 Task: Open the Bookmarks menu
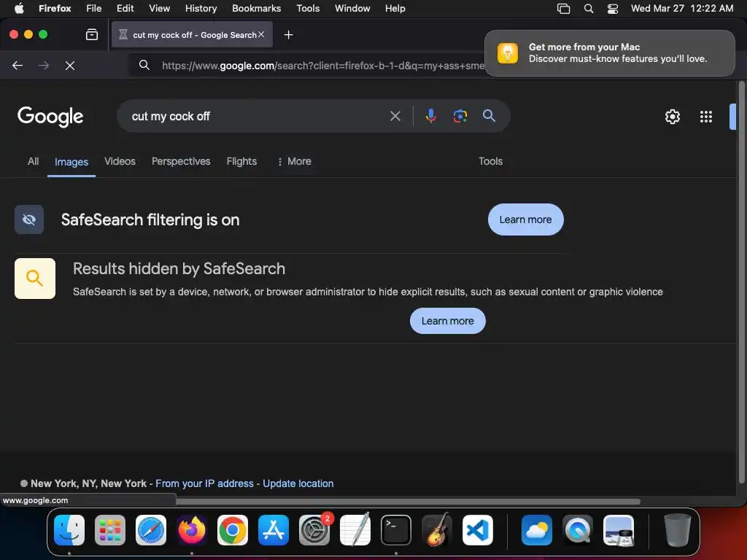pos(256,9)
